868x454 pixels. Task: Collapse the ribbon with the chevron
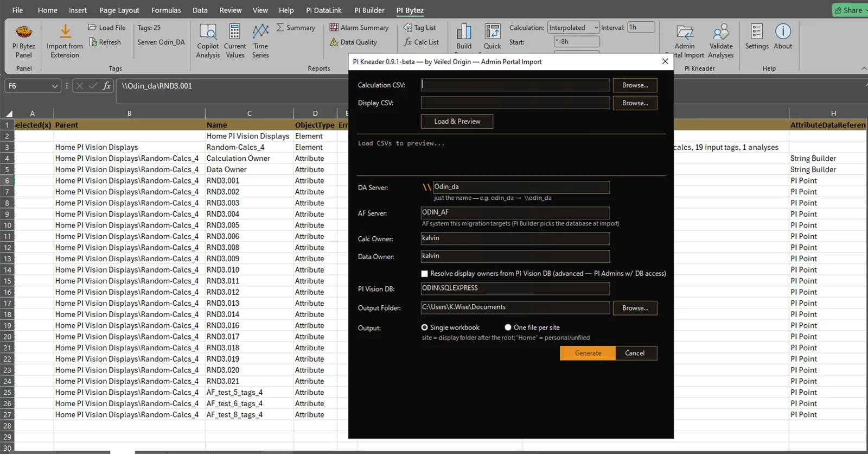(864, 68)
